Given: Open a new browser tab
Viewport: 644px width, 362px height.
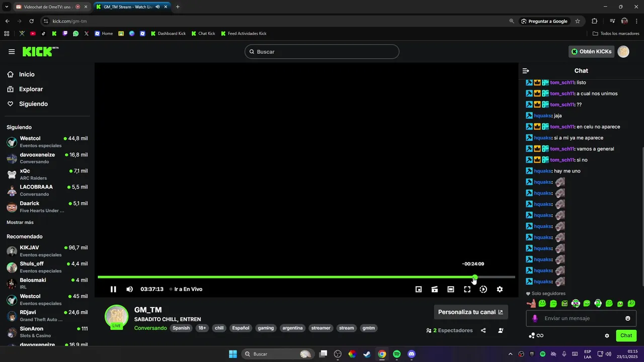Looking at the screenshot, I should [x=178, y=7].
